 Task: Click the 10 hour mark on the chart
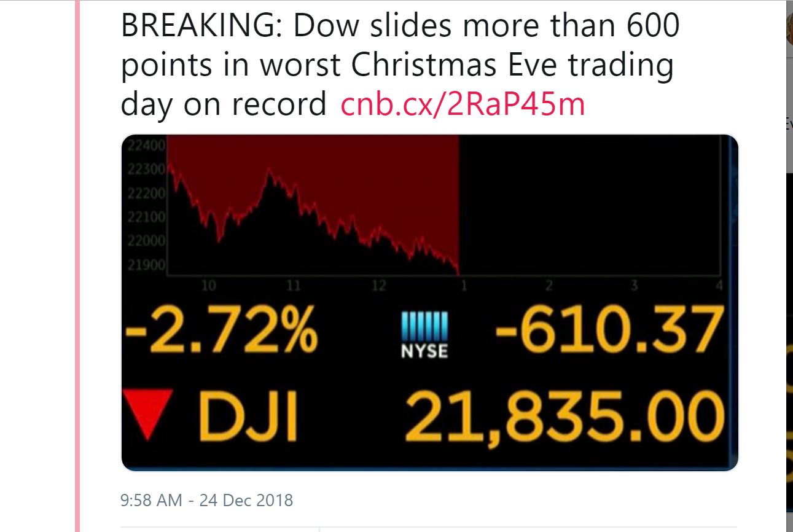pos(208,285)
